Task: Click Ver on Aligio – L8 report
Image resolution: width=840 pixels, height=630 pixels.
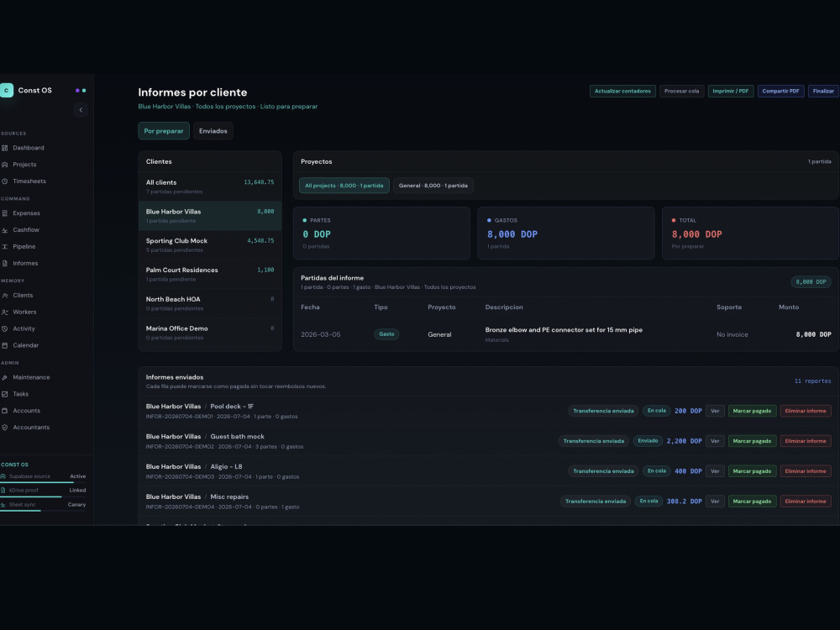Action: 715,471
